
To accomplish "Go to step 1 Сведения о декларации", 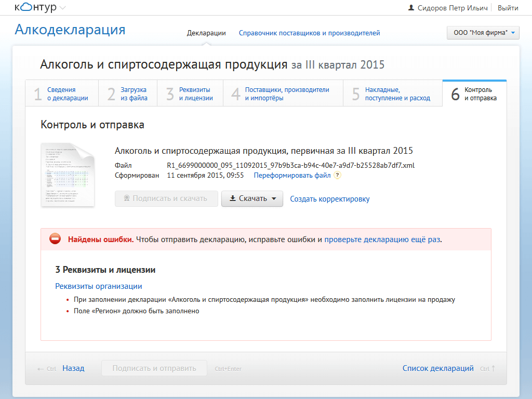I will [x=62, y=94].
